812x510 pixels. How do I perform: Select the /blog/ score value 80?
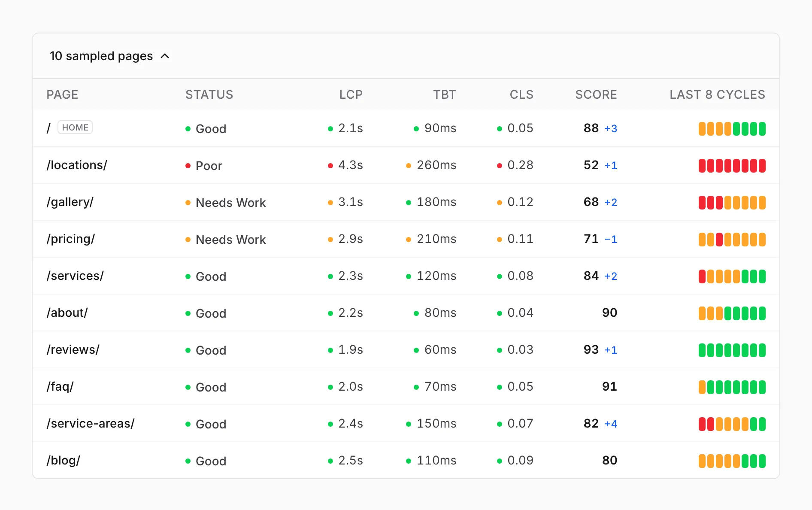pyautogui.click(x=609, y=461)
